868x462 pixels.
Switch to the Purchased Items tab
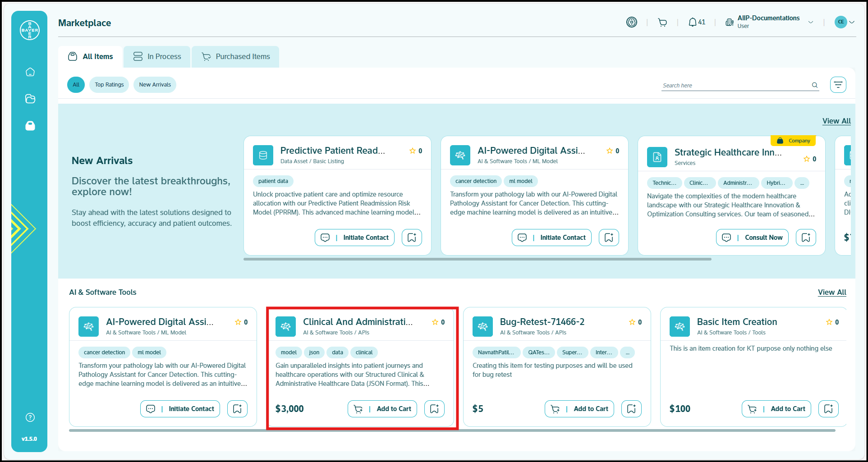pos(235,57)
